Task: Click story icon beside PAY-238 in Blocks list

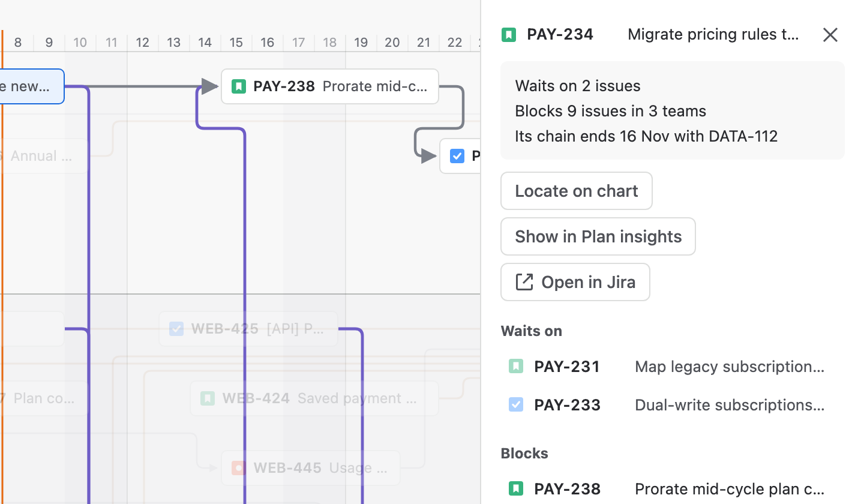Action: point(516,488)
